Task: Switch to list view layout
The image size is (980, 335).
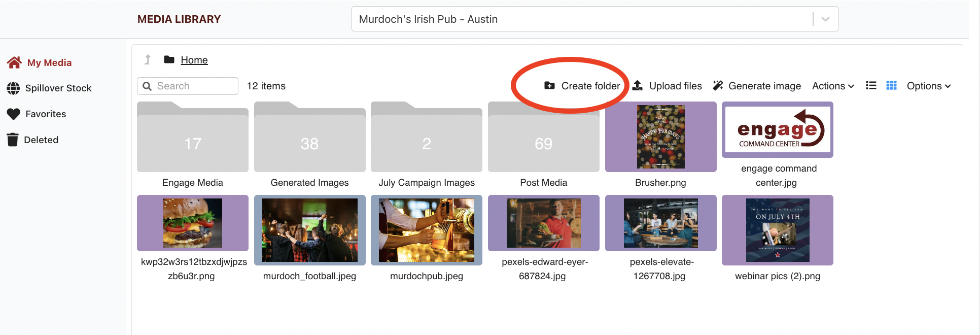Action: pyautogui.click(x=871, y=86)
